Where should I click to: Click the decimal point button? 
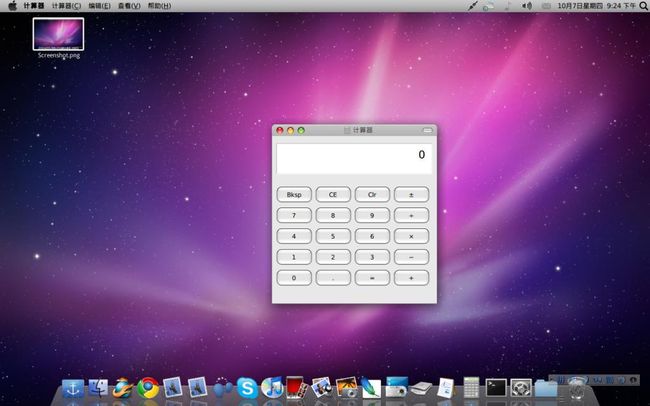(x=333, y=278)
